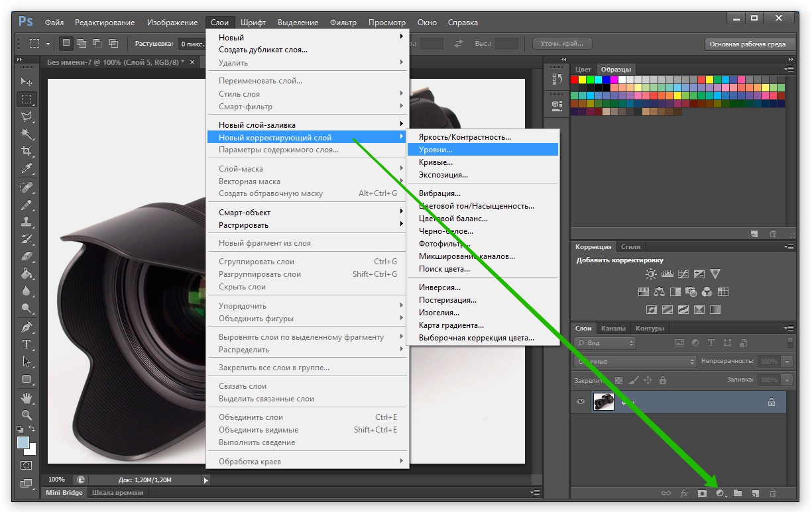Select the Eraser tool

tap(27, 256)
